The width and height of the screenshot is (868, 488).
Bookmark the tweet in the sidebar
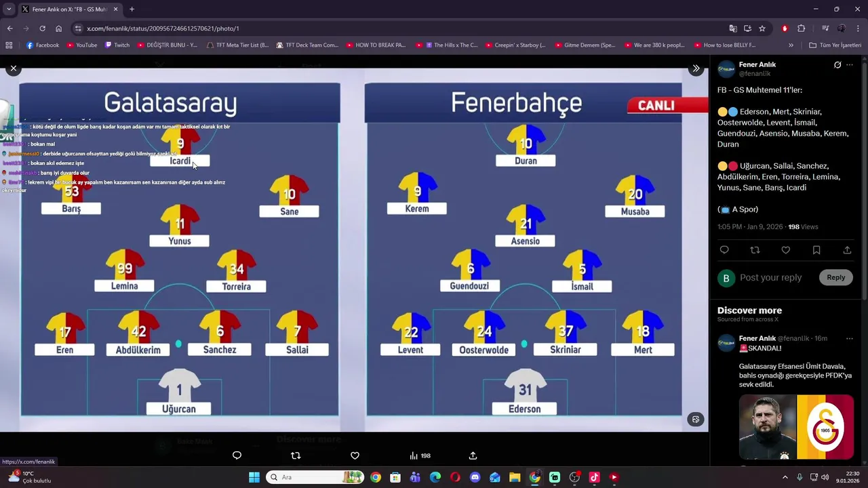(816, 250)
